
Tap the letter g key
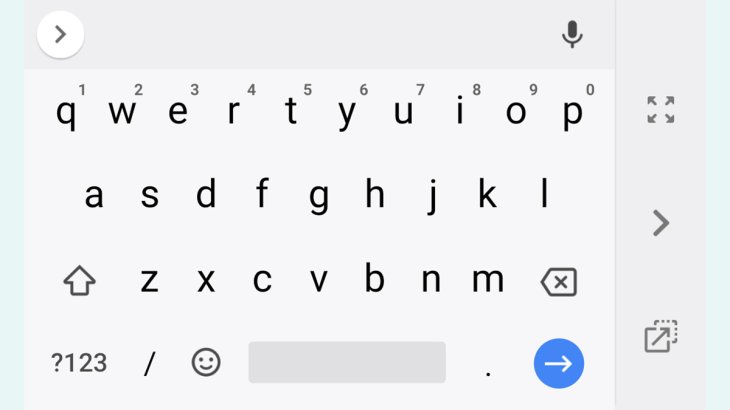coord(319,197)
